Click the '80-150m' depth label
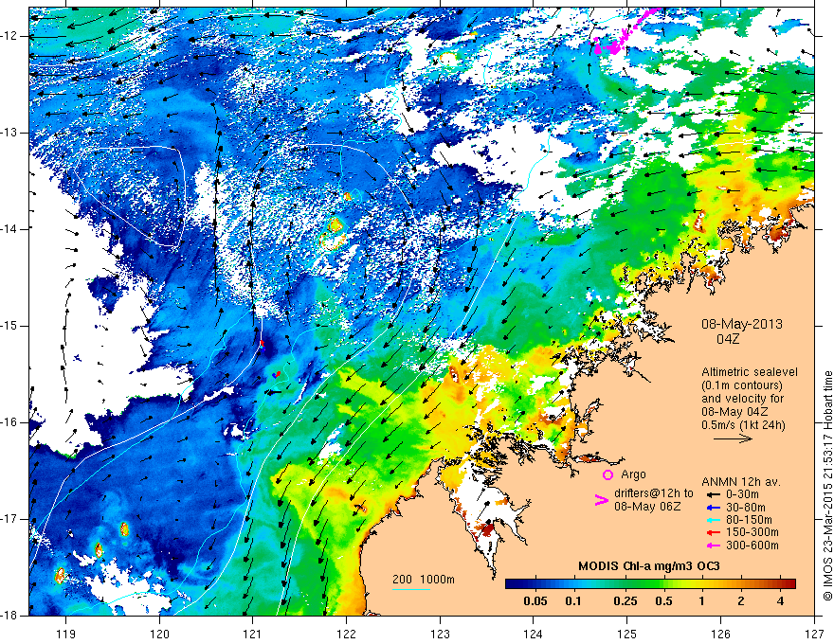The width and height of the screenshot is (834, 644). coord(749,520)
